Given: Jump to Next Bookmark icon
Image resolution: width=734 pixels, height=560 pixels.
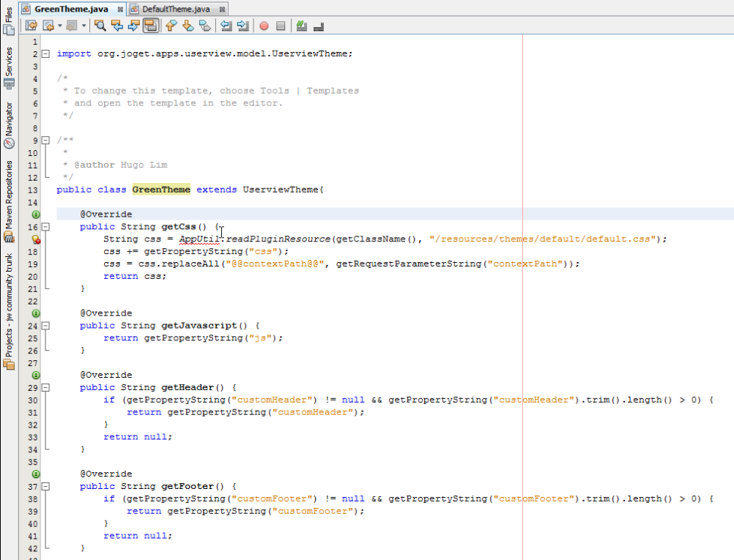Looking at the screenshot, I should [188, 26].
